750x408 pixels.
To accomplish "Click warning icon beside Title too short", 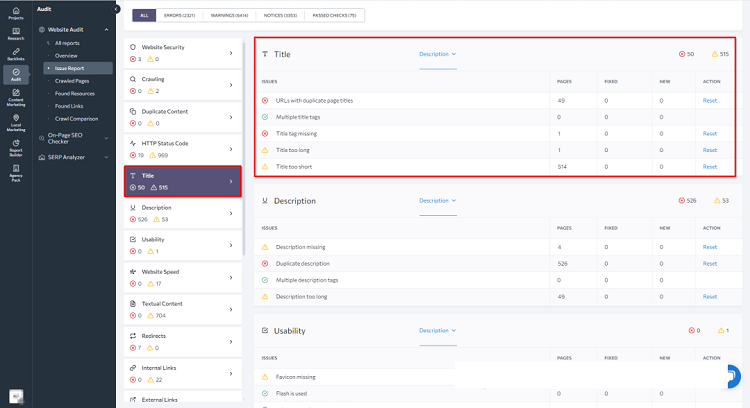I will (265, 166).
